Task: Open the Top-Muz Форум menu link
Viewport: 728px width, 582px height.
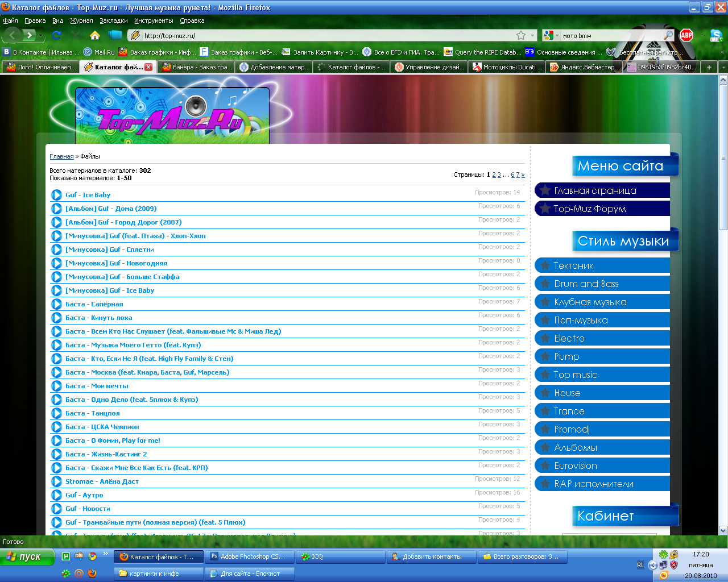Action: click(602, 209)
